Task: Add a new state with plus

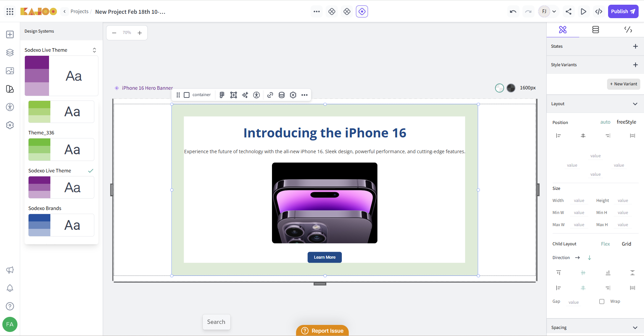Action: (x=635, y=46)
